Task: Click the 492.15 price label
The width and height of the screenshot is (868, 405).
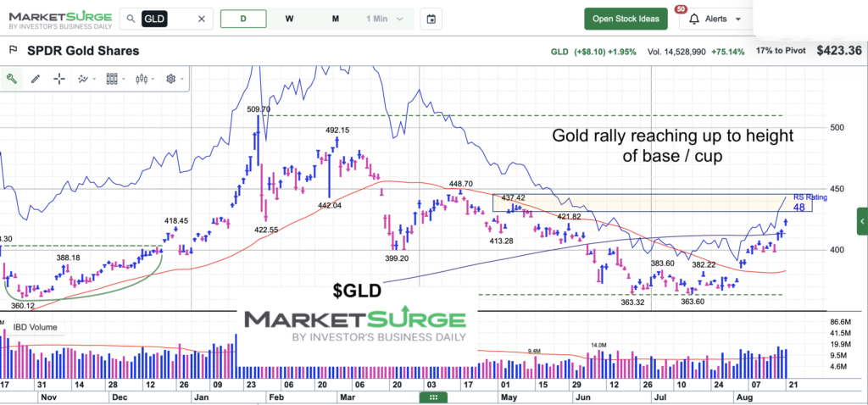Action: (337, 130)
